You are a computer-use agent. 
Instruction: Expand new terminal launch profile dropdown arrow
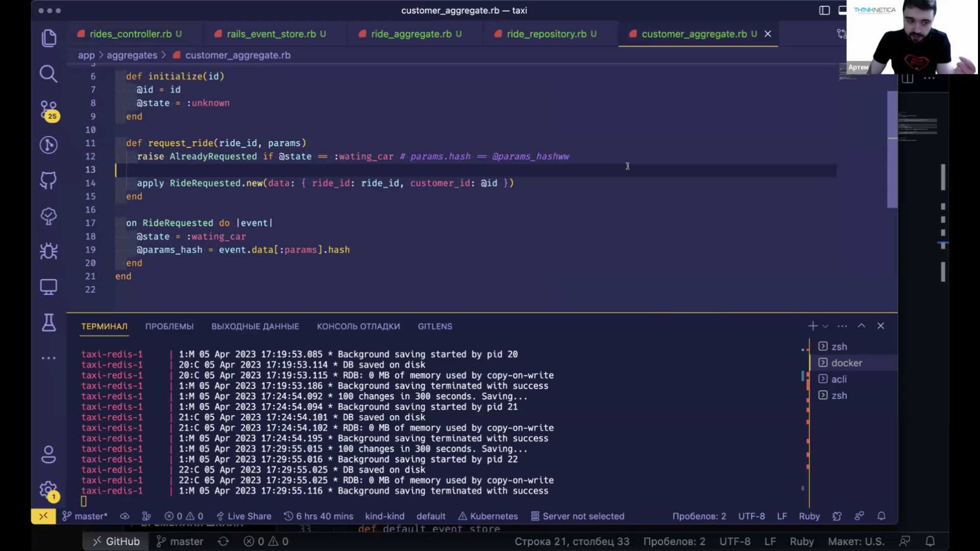[825, 326]
